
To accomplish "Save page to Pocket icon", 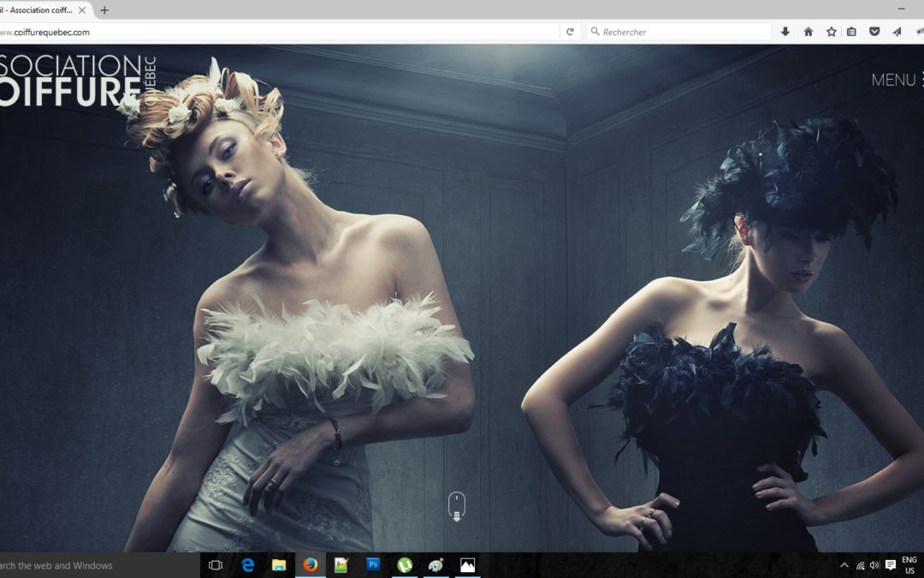I will [x=874, y=32].
